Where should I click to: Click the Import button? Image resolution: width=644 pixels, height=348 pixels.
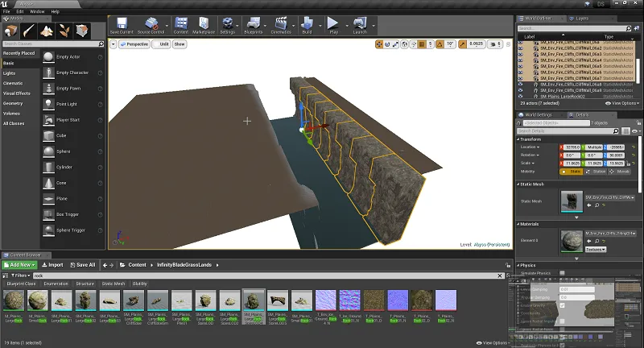click(x=52, y=265)
